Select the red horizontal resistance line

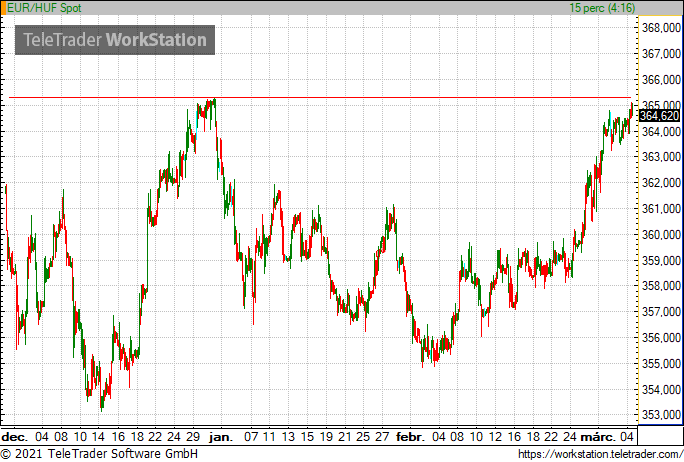click(320, 97)
